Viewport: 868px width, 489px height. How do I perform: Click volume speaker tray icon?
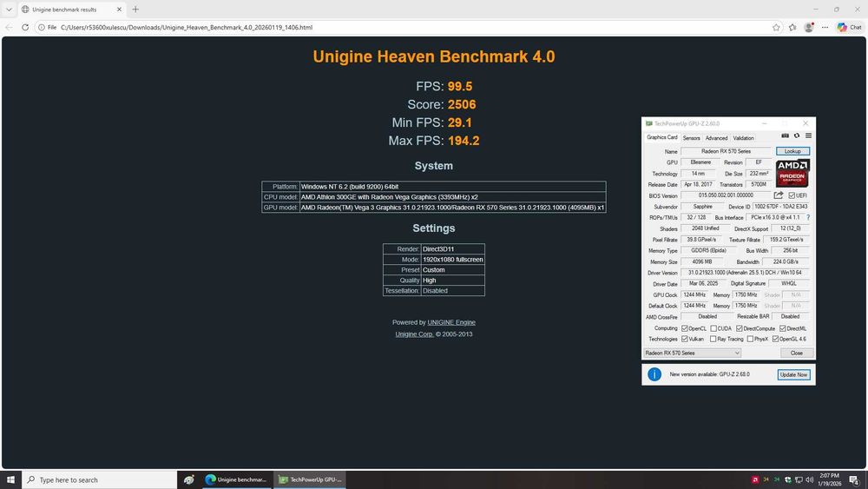[x=809, y=479]
